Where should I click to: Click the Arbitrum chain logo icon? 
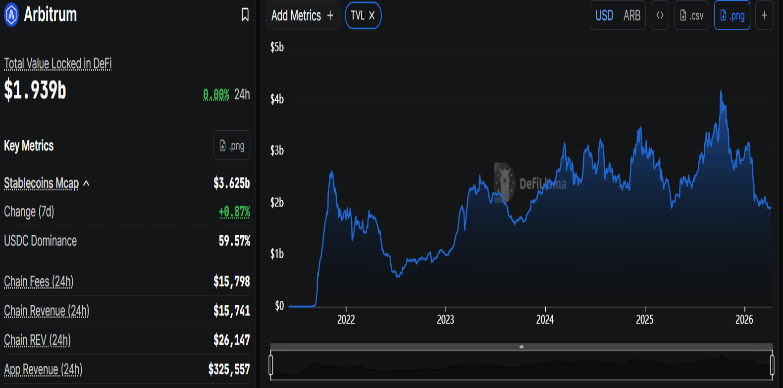click(x=11, y=15)
